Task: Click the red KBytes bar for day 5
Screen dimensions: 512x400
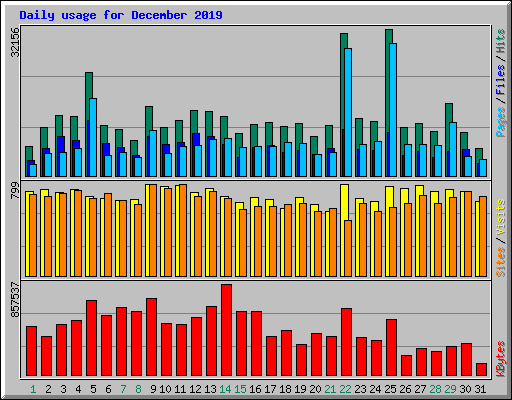Action: coord(91,338)
